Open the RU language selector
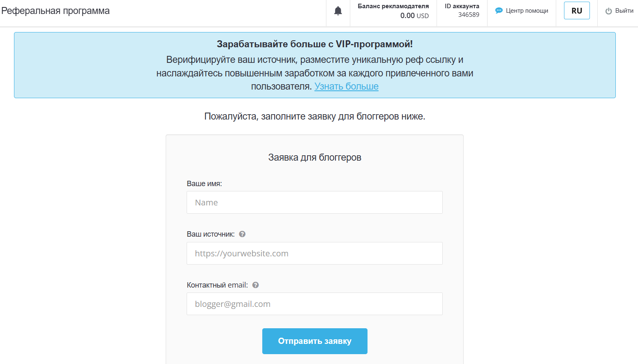The height and width of the screenshot is (364, 638). click(x=577, y=11)
